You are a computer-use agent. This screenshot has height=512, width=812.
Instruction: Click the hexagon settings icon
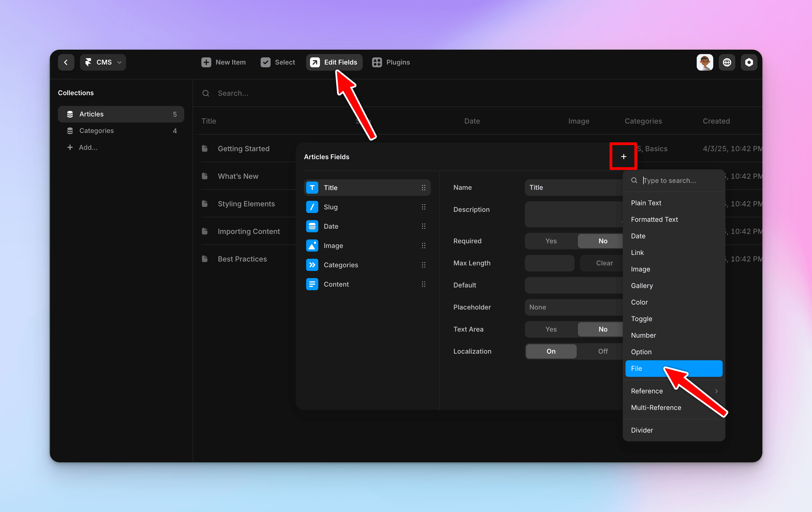tap(749, 62)
